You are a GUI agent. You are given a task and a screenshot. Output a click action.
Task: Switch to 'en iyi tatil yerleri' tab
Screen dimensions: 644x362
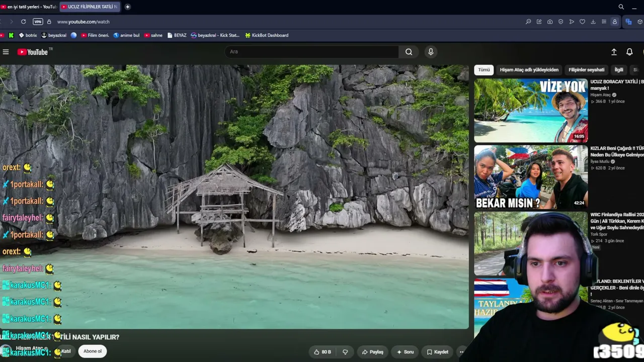coord(29,7)
